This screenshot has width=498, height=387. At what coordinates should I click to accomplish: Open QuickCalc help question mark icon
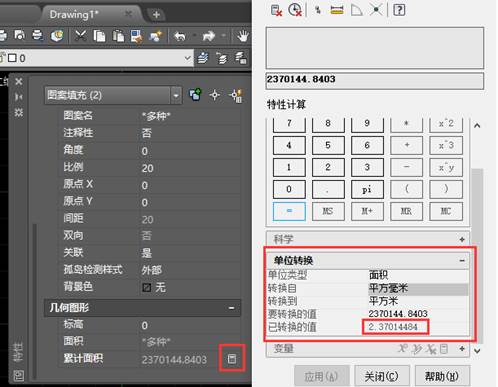point(399,10)
